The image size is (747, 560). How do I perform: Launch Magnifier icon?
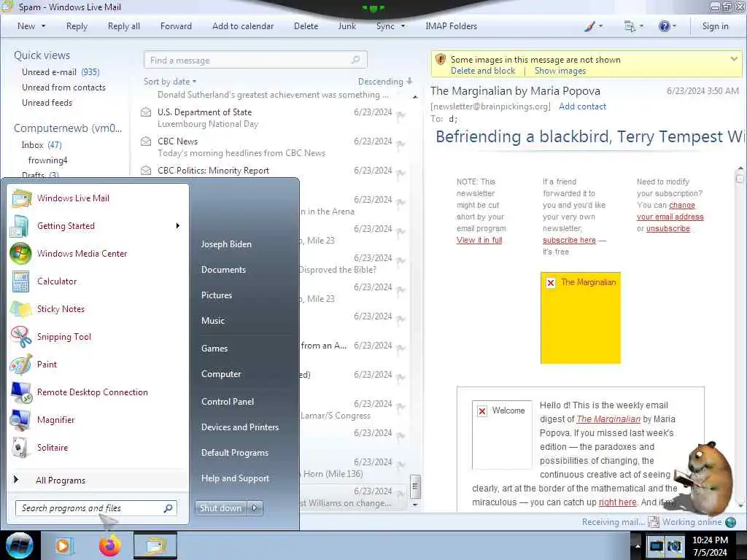(21, 419)
